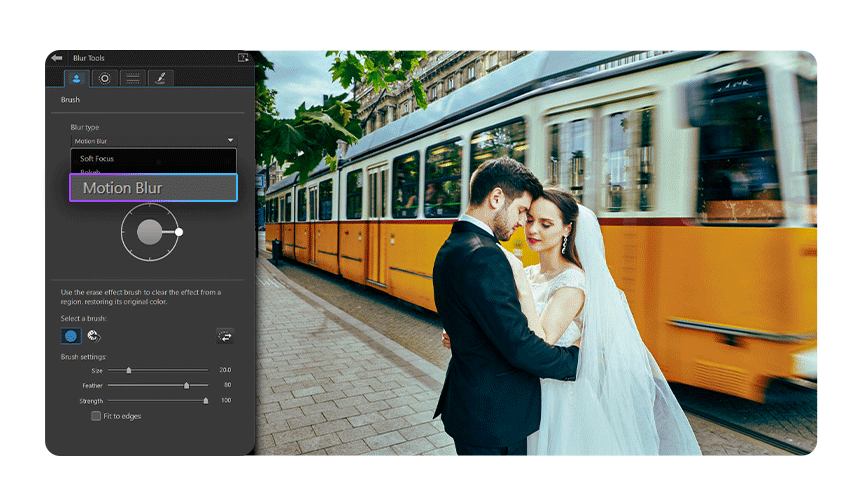Click the invert selection swap icon

[x=225, y=337]
